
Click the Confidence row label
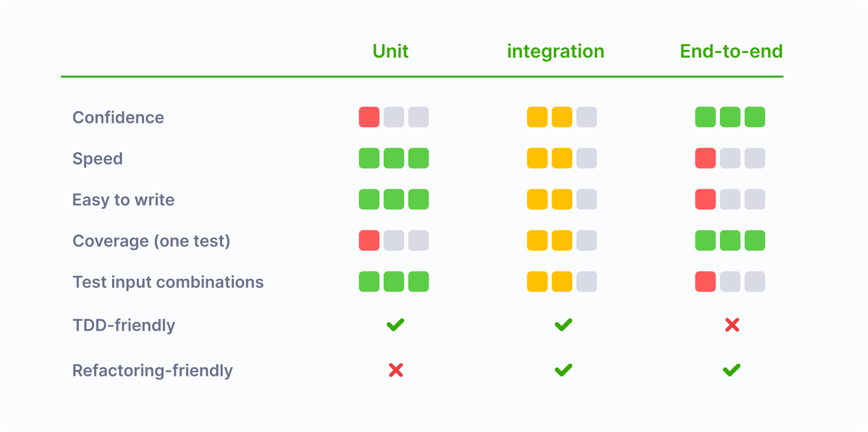point(118,117)
